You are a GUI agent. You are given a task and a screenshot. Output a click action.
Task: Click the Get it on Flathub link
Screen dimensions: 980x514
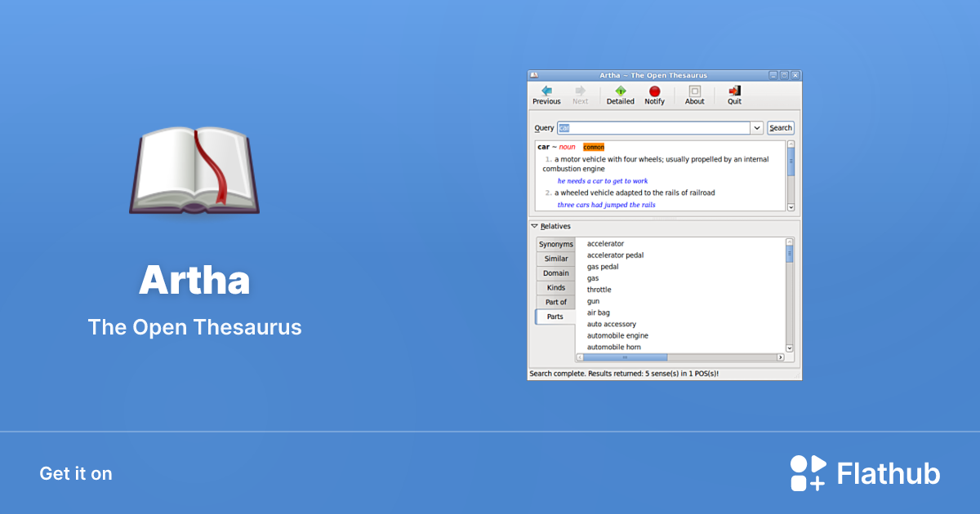coord(75,473)
